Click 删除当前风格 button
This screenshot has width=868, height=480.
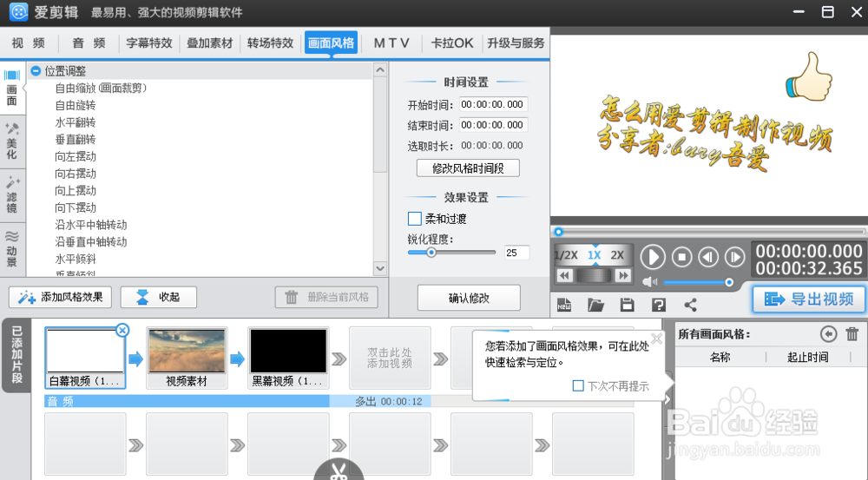[326, 298]
